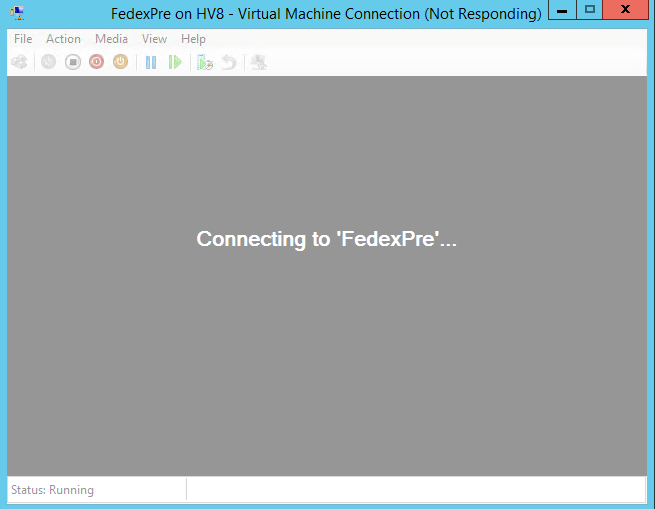Image resolution: width=655 pixels, height=509 pixels.
Task: Click the "Connecting to 'FedexPre'..." message
Action: point(327,239)
